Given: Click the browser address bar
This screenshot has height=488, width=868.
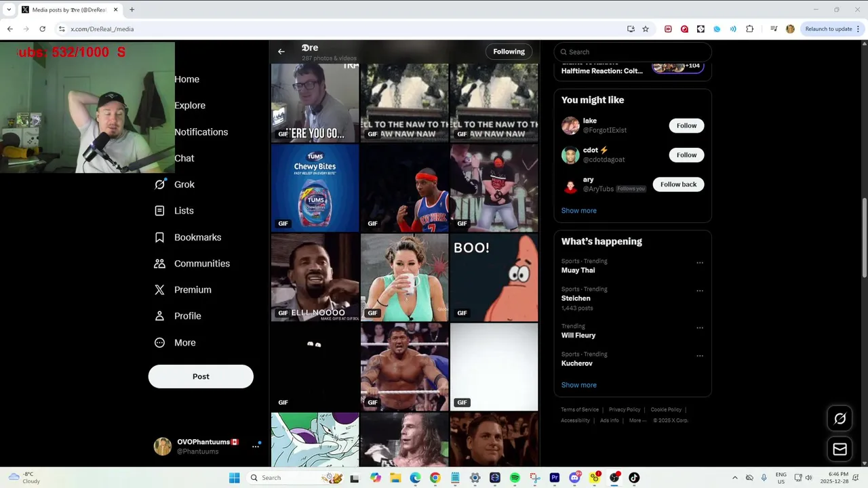Looking at the screenshot, I should [x=339, y=29].
